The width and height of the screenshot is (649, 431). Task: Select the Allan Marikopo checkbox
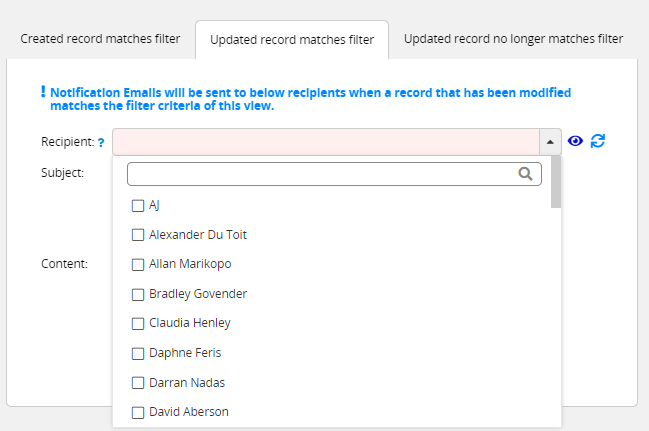tap(137, 265)
